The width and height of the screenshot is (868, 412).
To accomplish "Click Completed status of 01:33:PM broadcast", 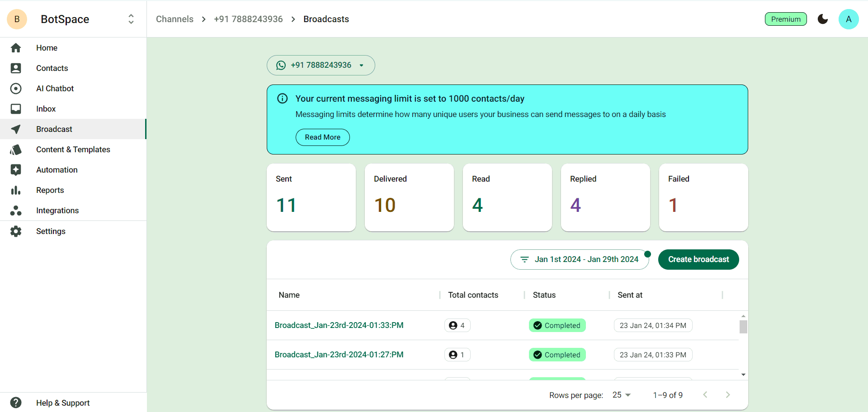I will pyautogui.click(x=557, y=325).
